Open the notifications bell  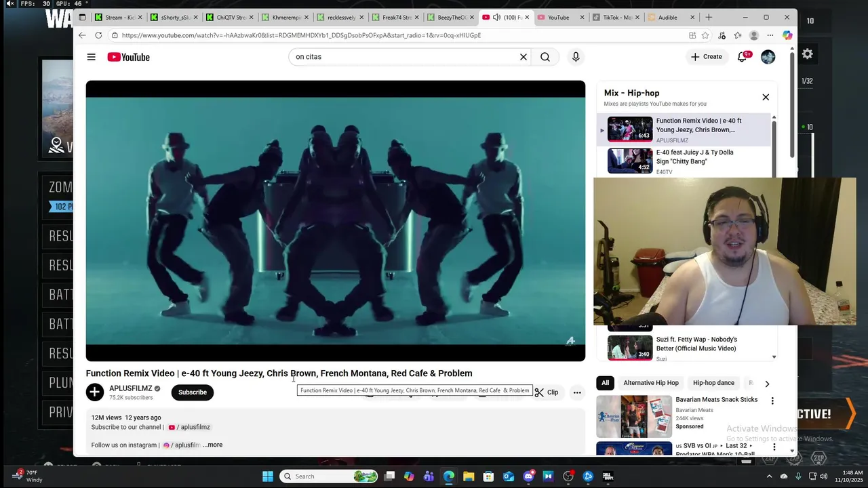(743, 57)
